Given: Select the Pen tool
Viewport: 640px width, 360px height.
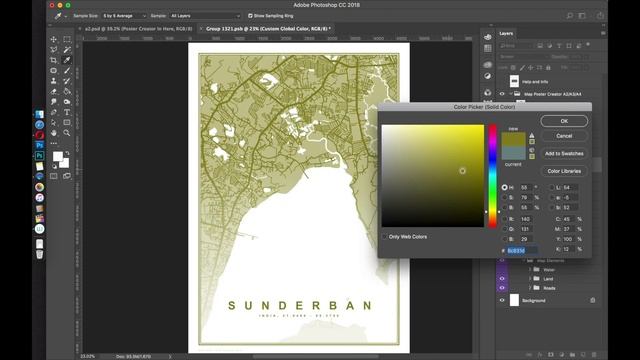Looking at the screenshot, I should tap(53, 112).
